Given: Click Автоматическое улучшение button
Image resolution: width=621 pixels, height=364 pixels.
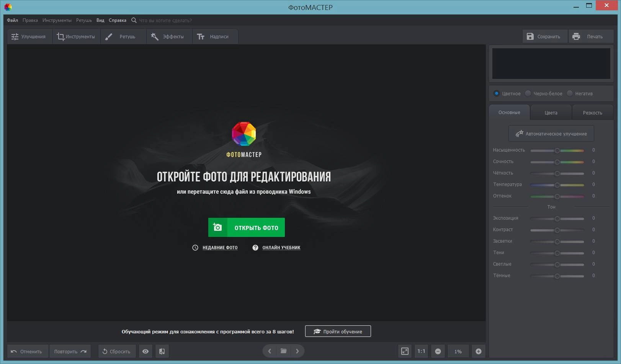Looking at the screenshot, I should 551,134.
